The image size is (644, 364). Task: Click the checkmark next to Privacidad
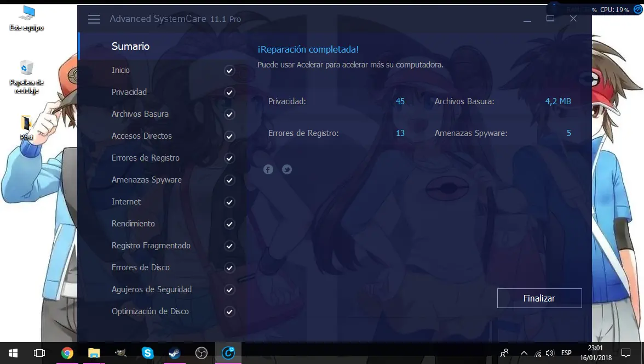click(x=229, y=92)
